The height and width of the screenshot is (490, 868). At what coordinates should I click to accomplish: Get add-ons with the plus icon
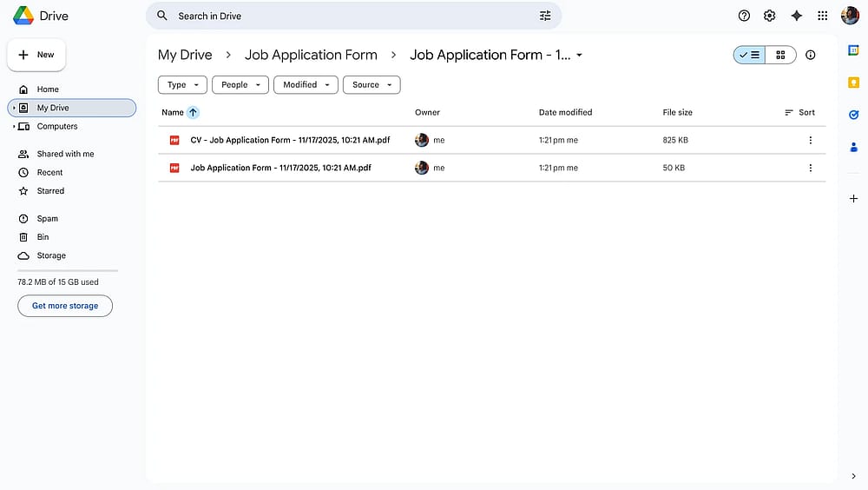(x=853, y=198)
